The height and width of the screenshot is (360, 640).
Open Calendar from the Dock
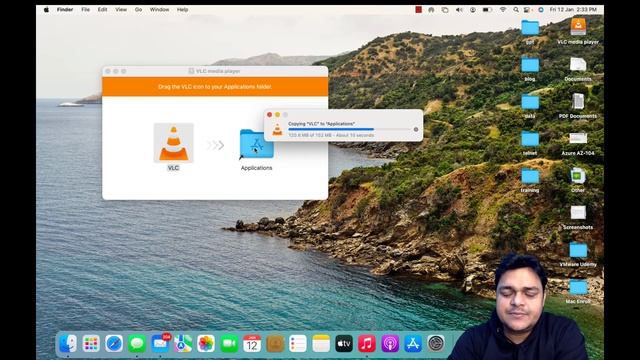[x=252, y=344]
